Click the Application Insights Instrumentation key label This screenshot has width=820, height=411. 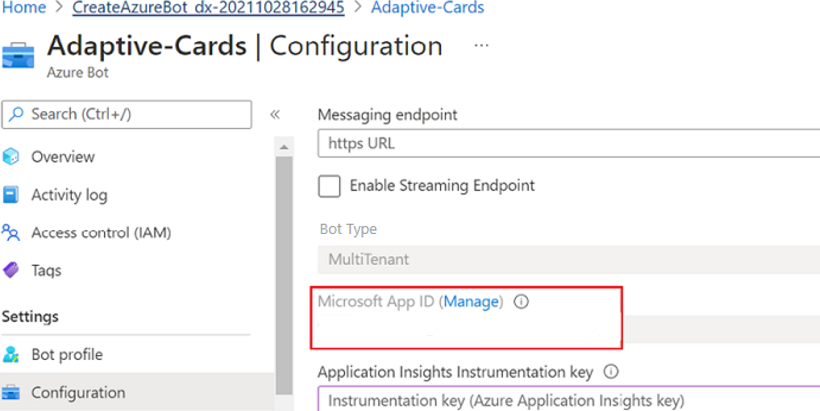coord(455,372)
